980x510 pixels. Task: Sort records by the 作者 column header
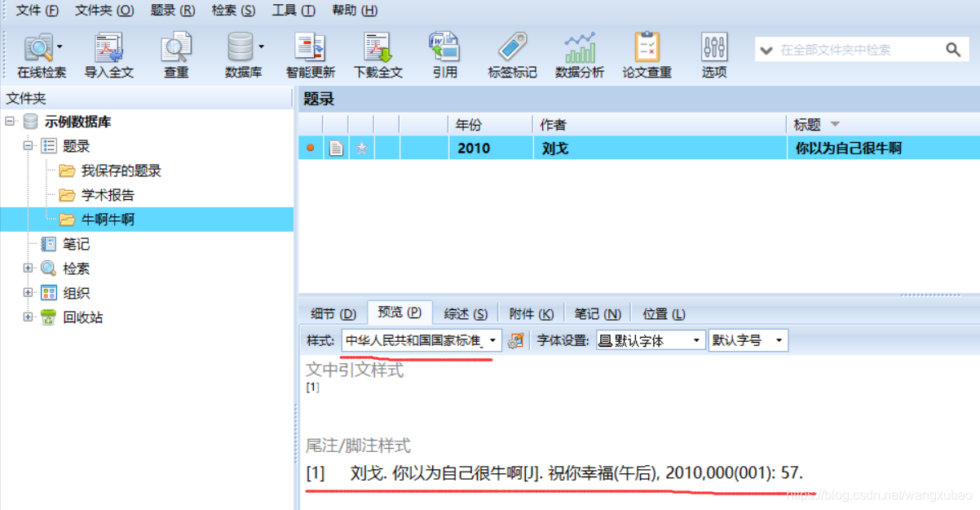660,125
